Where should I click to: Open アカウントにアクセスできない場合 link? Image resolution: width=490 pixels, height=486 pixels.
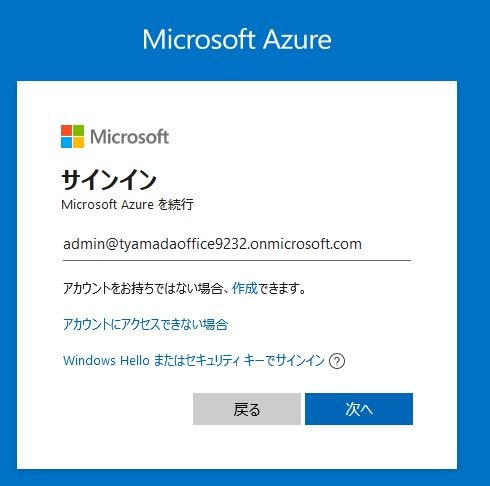145,324
